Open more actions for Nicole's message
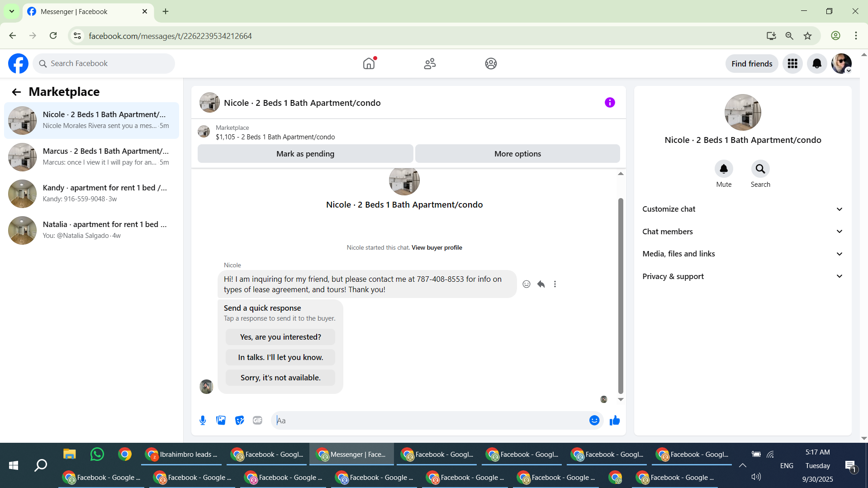868x488 pixels. pos(555,284)
